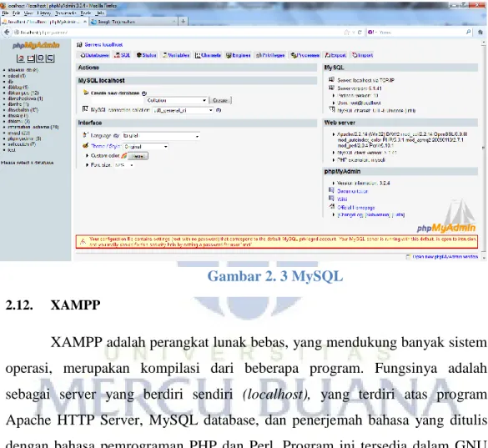Click the new database name field
The height and width of the screenshot is (448, 488).
click(x=118, y=101)
